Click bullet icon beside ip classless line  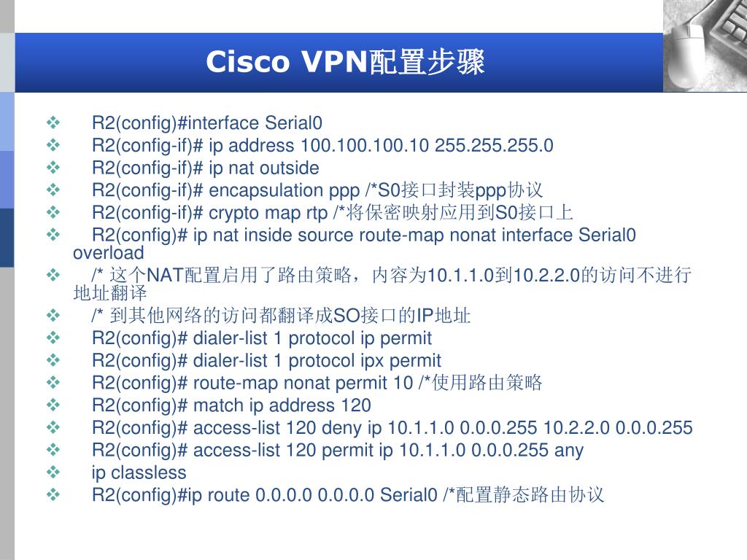pyautogui.click(x=53, y=472)
